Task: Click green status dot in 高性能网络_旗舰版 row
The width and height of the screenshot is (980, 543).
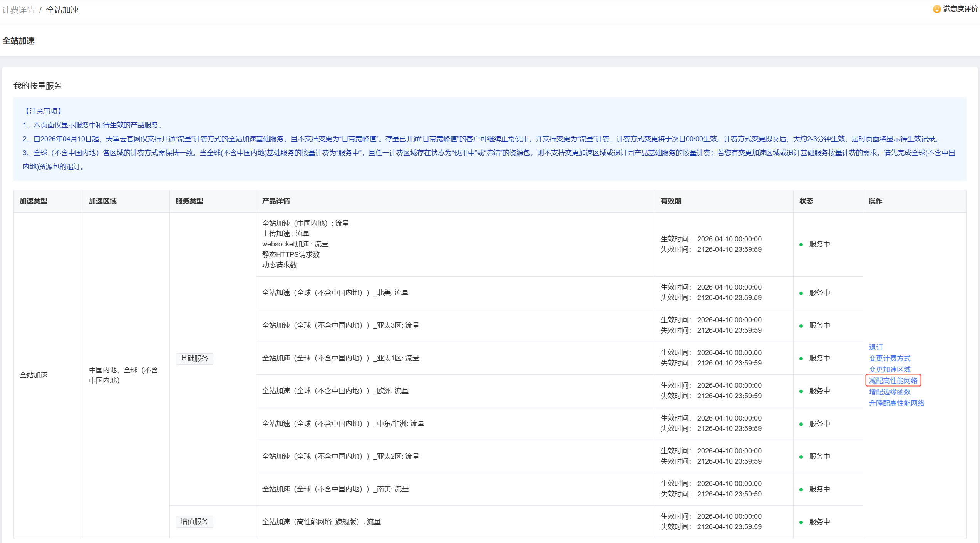Action: coord(801,522)
